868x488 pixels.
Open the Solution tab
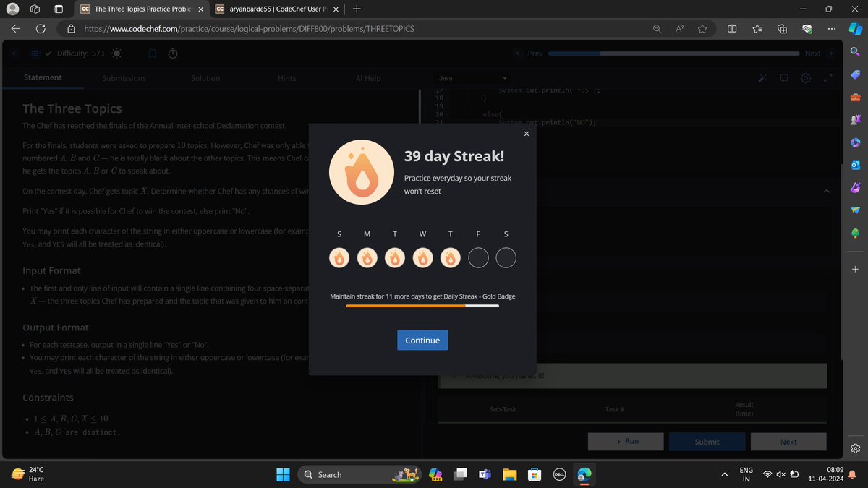pyautogui.click(x=205, y=78)
